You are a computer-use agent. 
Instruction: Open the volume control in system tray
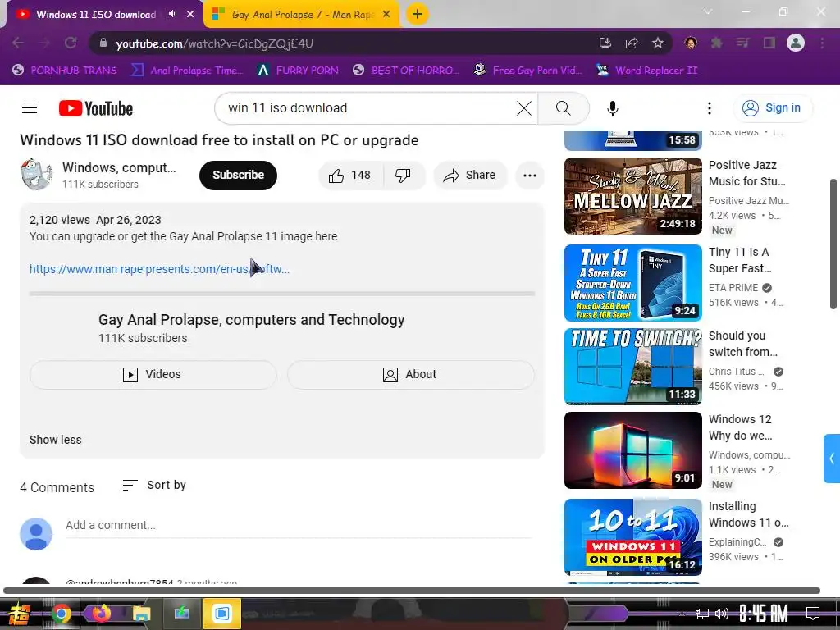[x=722, y=614]
